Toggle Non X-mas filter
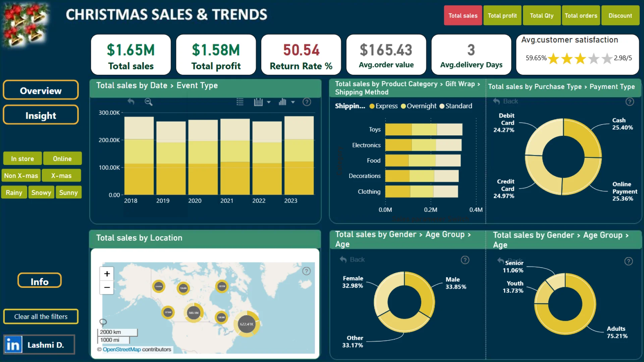The image size is (644, 362). 21,175
